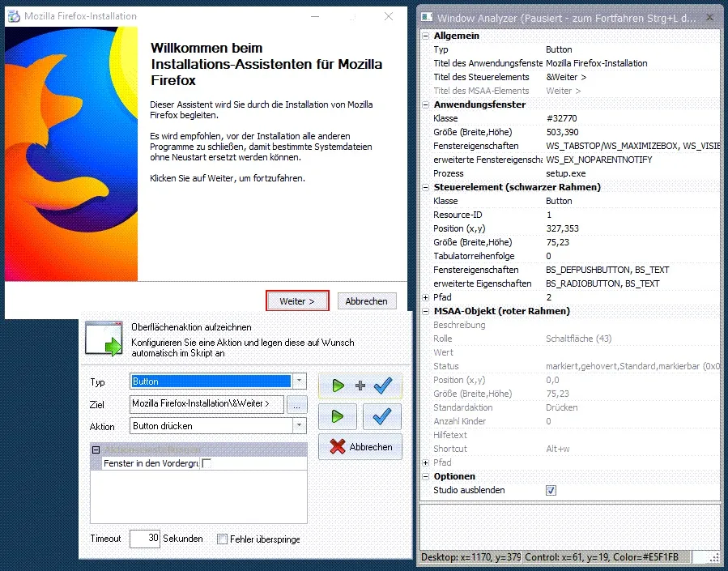Screen dimensions: 728x571
Task: Click the blue checkmark button
Action: click(382, 416)
